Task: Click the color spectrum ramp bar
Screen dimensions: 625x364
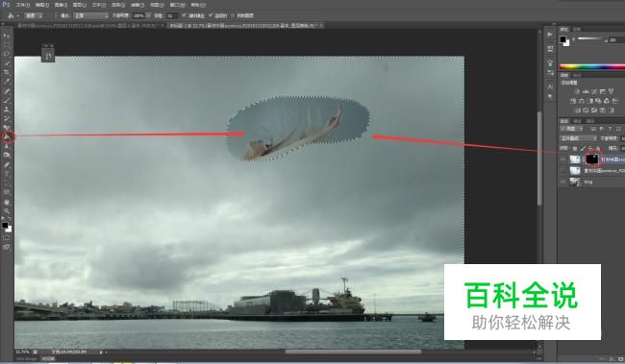Action: coord(592,66)
